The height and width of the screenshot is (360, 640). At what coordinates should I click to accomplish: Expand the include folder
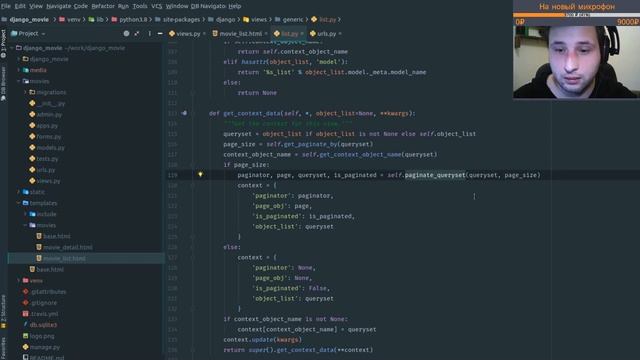pyautogui.click(x=25, y=214)
